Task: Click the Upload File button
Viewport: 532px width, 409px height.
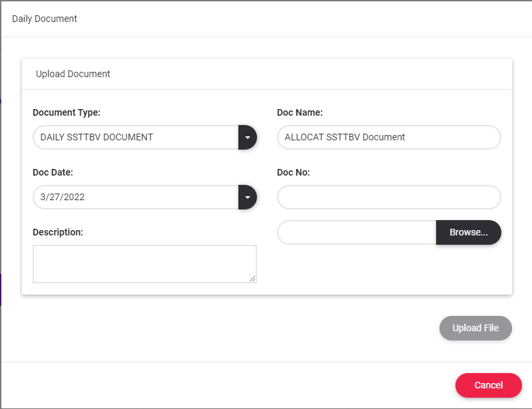Action: point(475,329)
